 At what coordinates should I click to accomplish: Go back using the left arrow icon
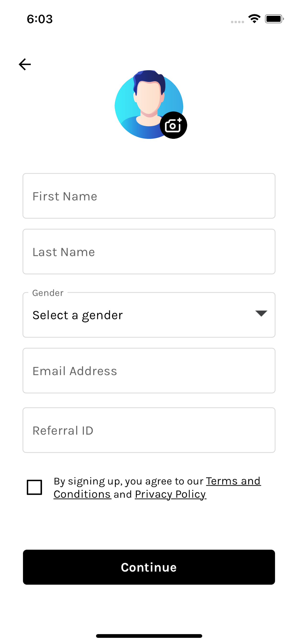pos(25,64)
